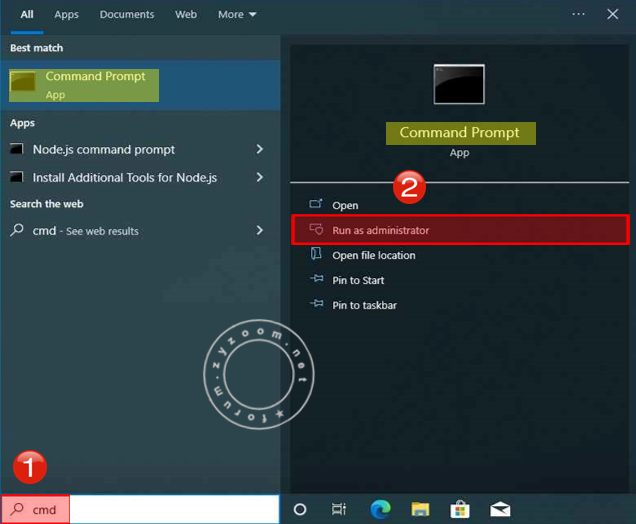
Task: Click the search box containing cmd
Action: click(140, 509)
